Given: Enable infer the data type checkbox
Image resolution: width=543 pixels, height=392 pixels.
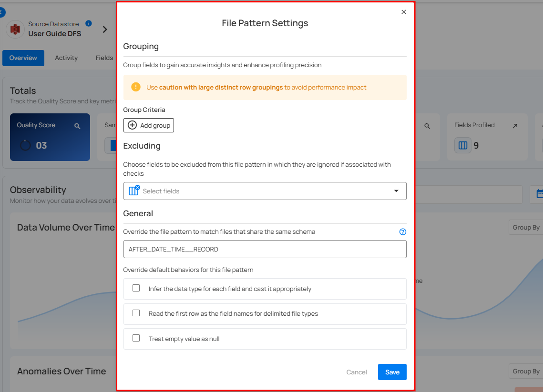Looking at the screenshot, I should tap(136, 288).
